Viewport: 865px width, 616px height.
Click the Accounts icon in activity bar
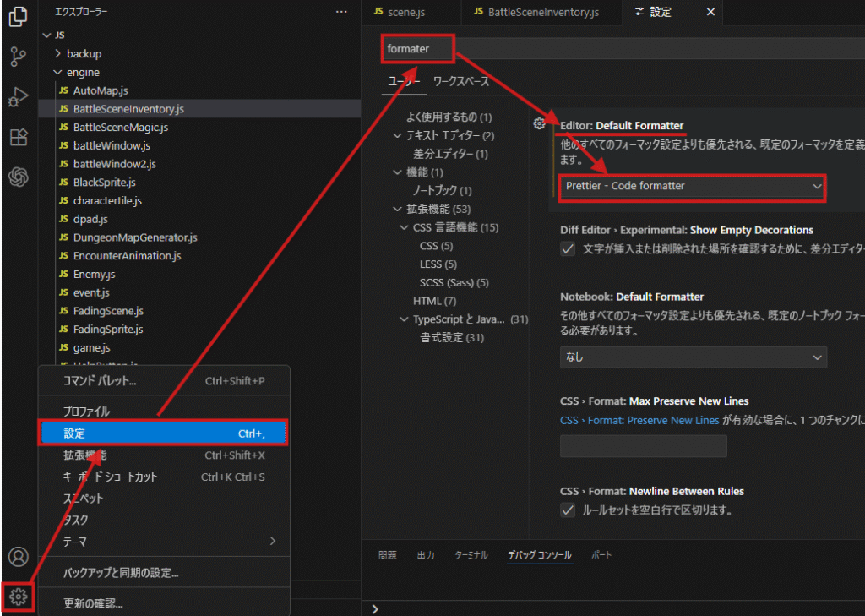tap(18, 557)
